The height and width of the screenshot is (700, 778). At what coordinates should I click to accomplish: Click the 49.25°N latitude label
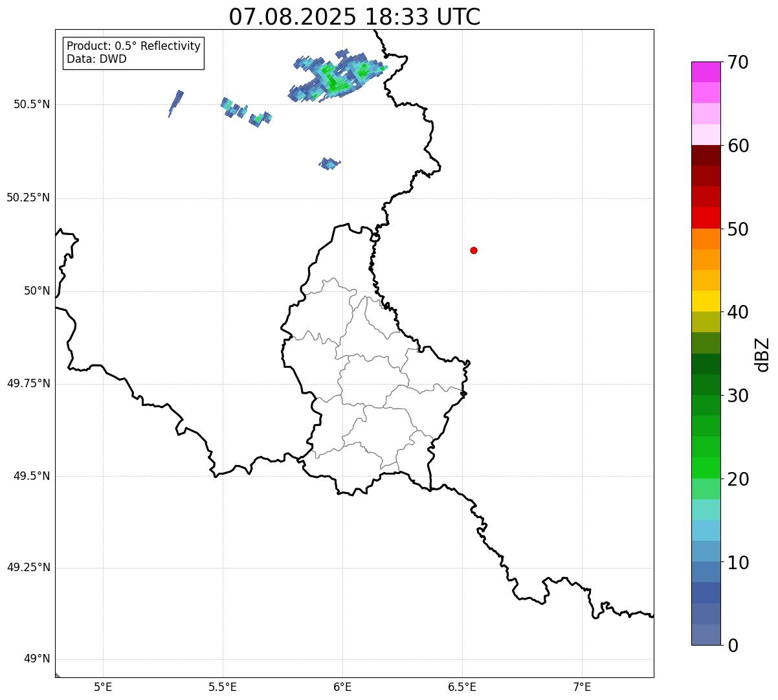point(28,567)
